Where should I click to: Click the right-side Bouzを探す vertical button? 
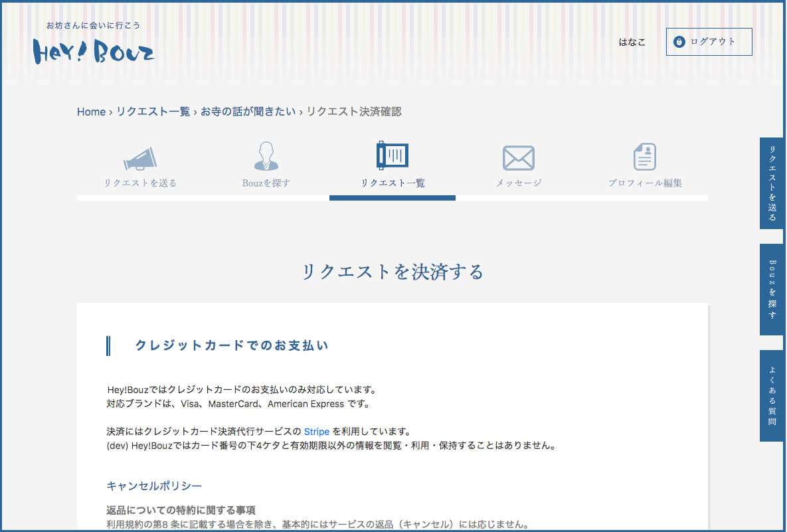tap(772, 289)
